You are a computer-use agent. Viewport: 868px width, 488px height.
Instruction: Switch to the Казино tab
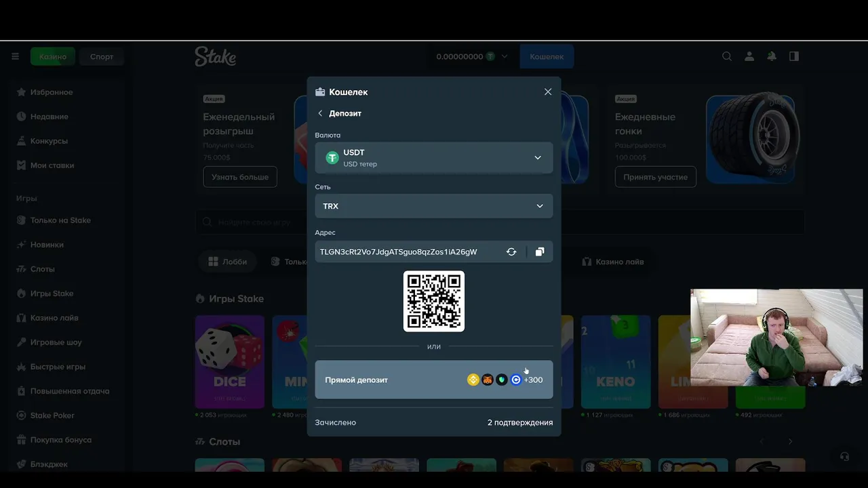tap(53, 57)
